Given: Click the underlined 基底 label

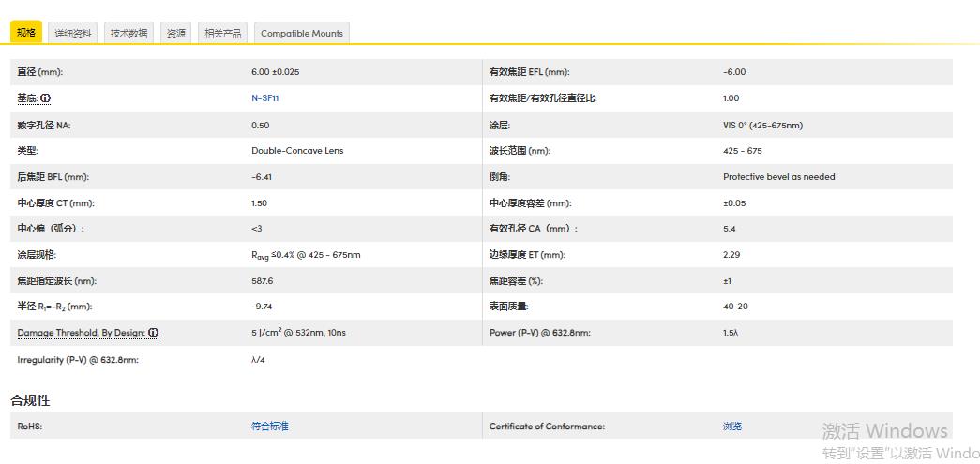Looking at the screenshot, I should coord(27,98).
